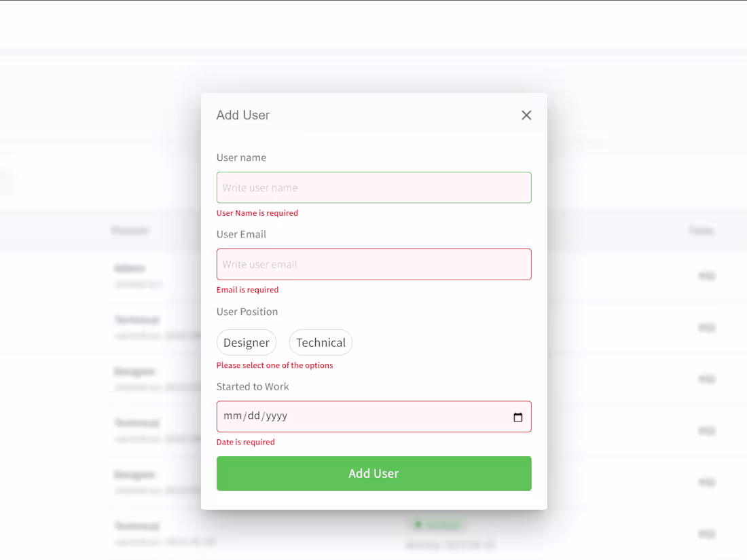Click the blurred green status badge below dialog
This screenshot has height=560, width=747.
[437, 524]
